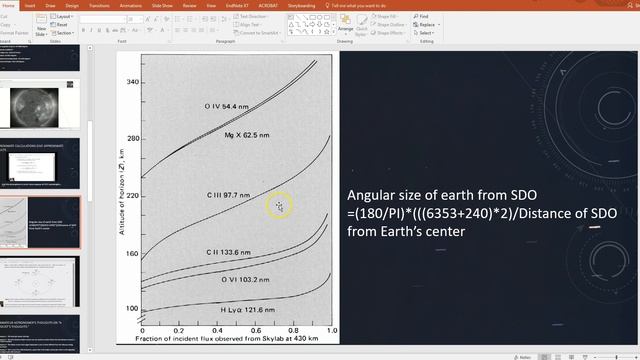640x360 pixels.
Task: Select the star shape in shapes gallery
Action: (327, 31)
